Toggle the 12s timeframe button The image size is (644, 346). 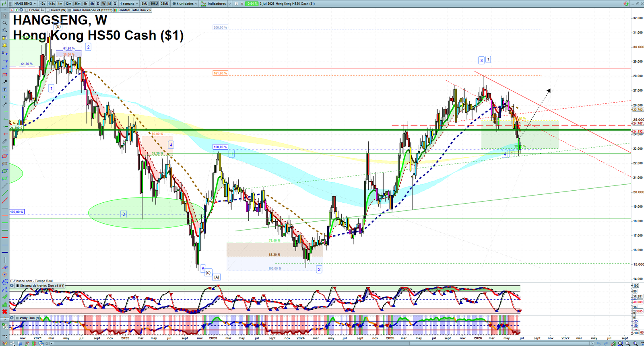[x=43, y=4]
